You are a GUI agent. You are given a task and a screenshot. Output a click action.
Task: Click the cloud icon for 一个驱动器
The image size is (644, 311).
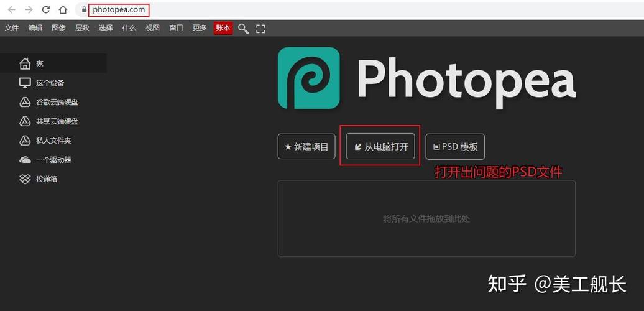(x=25, y=160)
